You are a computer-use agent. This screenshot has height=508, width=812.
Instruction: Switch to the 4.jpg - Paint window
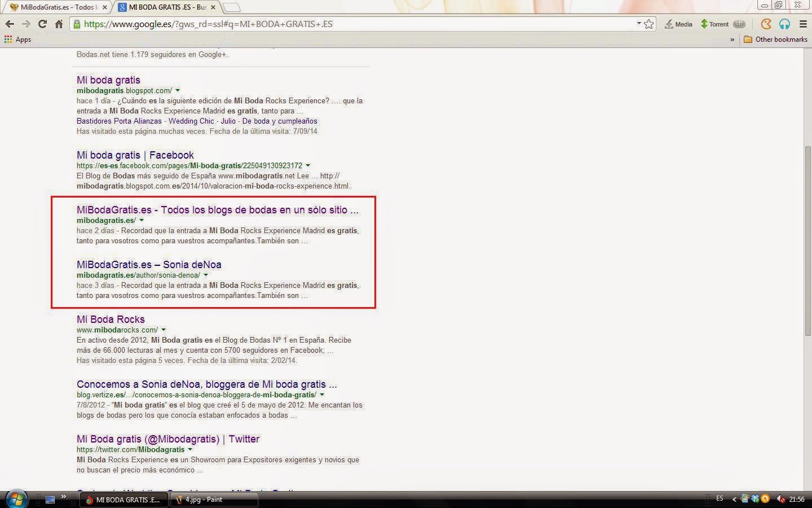[x=215, y=500]
